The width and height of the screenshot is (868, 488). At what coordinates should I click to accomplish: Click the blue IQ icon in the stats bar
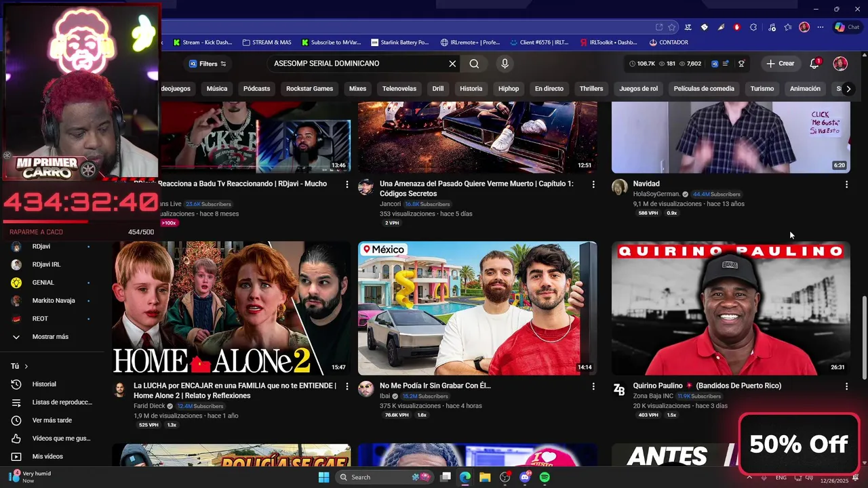click(714, 64)
